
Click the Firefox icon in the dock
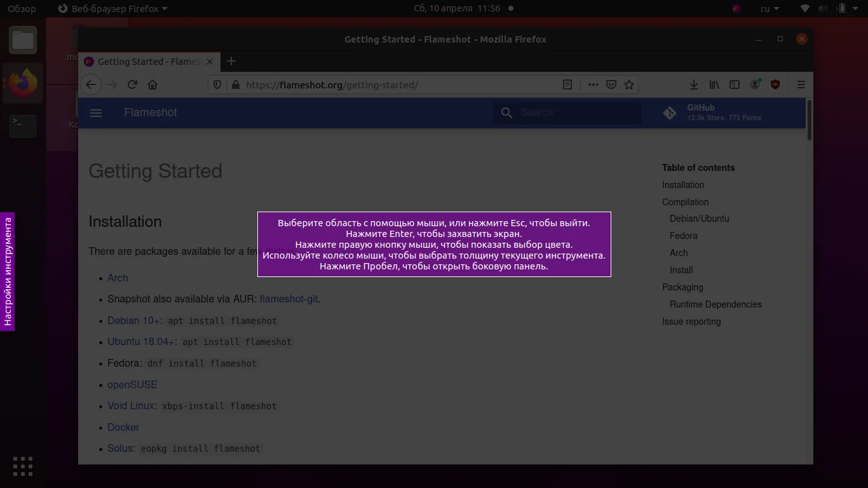point(23,83)
